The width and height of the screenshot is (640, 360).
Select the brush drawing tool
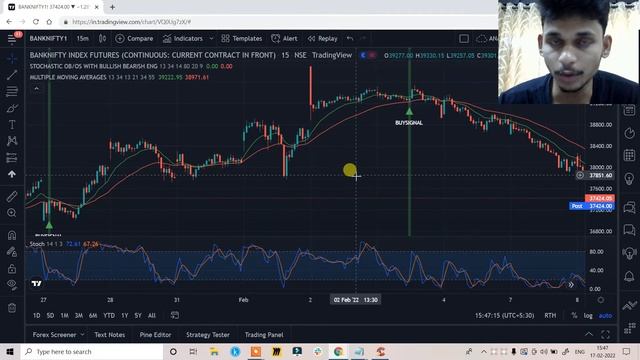click(12, 108)
